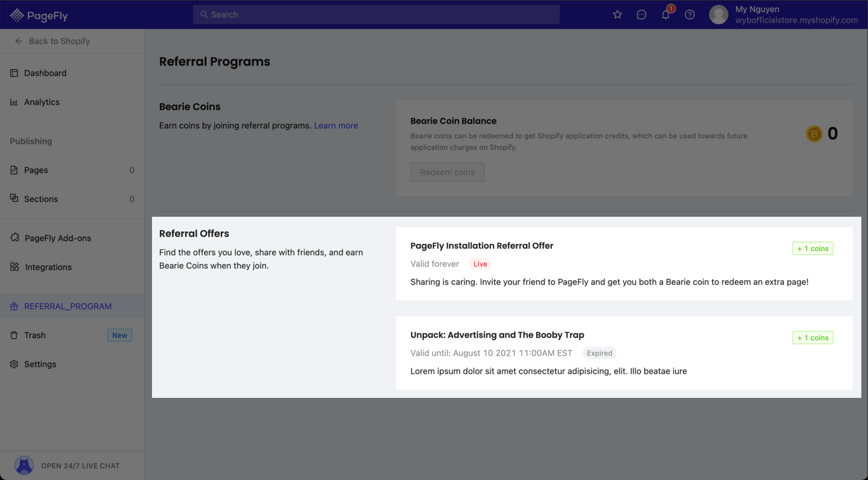The width and height of the screenshot is (868, 480).
Task: Click the Bearie Coins section heading
Action: click(189, 107)
